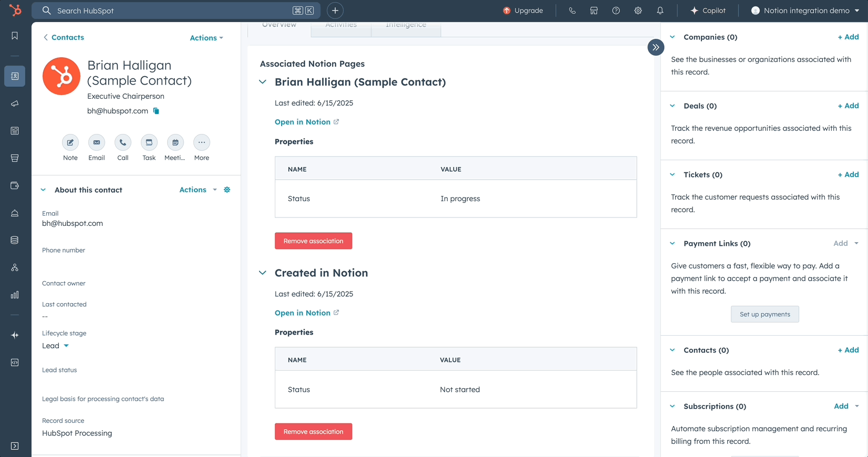This screenshot has height=457, width=868.
Task: Open the Settings gear in top bar
Action: pyautogui.click(x=638, y=11)
